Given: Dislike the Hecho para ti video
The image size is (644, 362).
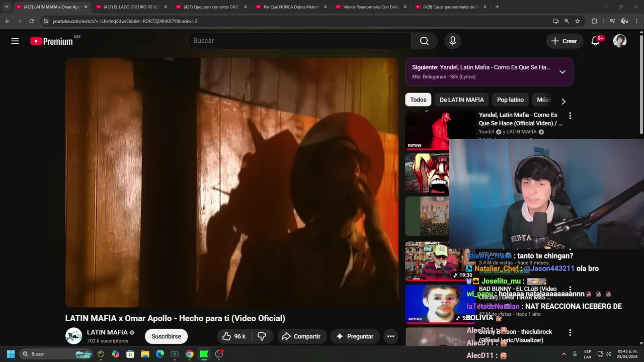Looking at the screenshot, I should [x=262, y=336].
